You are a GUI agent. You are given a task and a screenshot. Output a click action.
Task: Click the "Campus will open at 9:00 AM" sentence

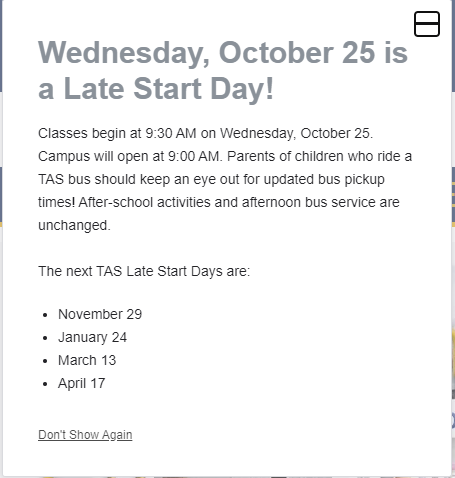pyautogui.click(x=130, y=156)
